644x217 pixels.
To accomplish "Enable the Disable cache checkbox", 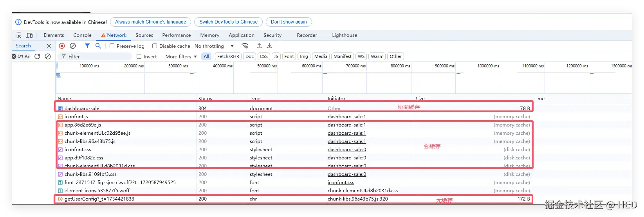I will click(155, 46).
